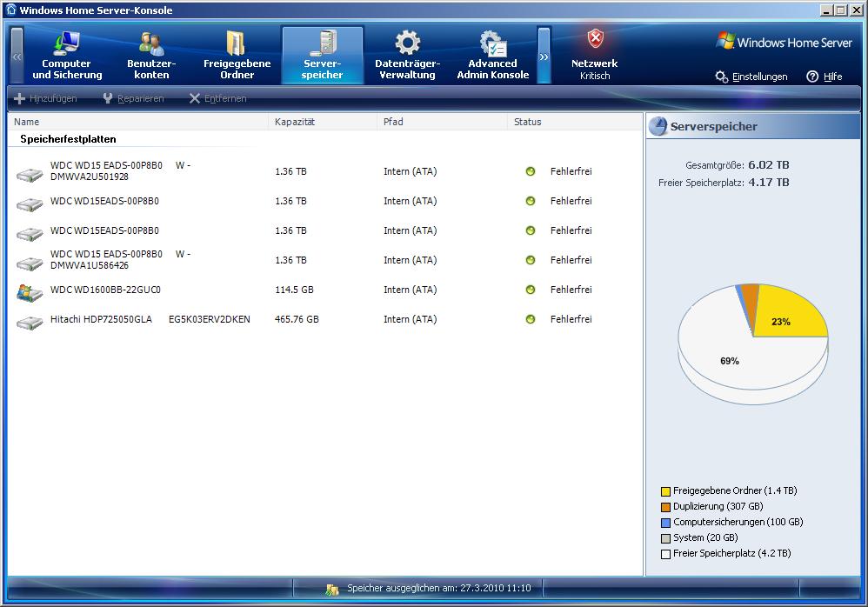Click the Speicherfestplatten group header

[x=68, y=139]
